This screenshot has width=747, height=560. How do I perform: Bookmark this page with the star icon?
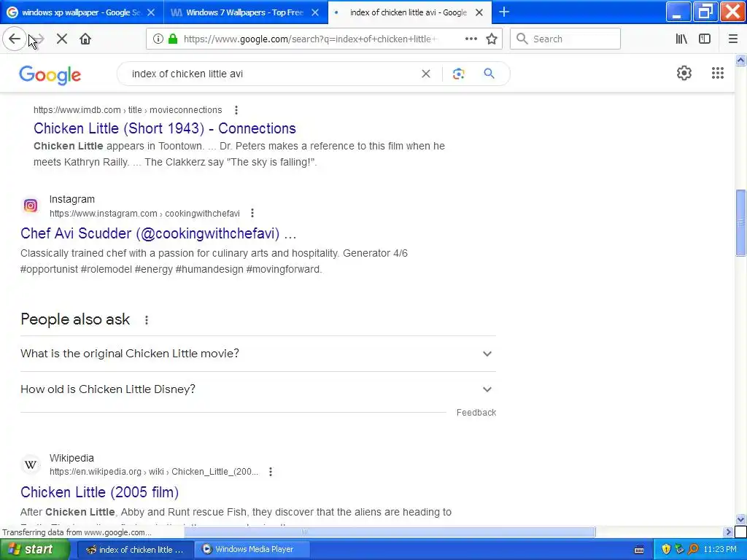[492, 39]
